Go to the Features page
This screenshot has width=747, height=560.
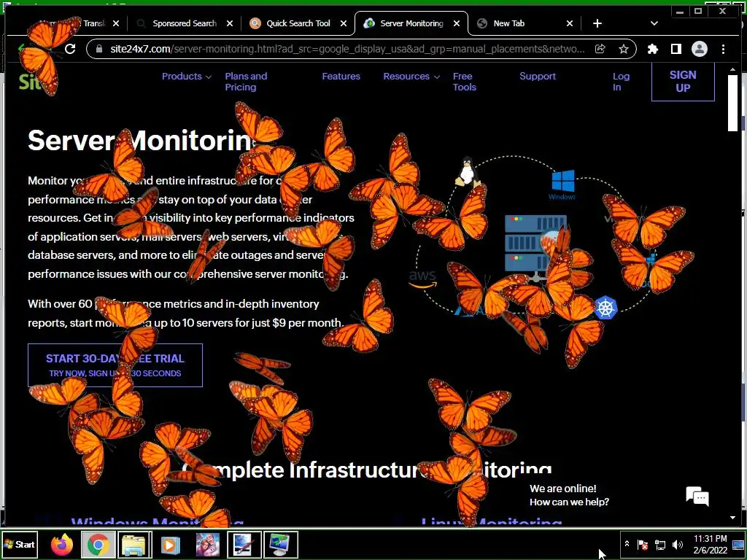[x=341, y=76]
